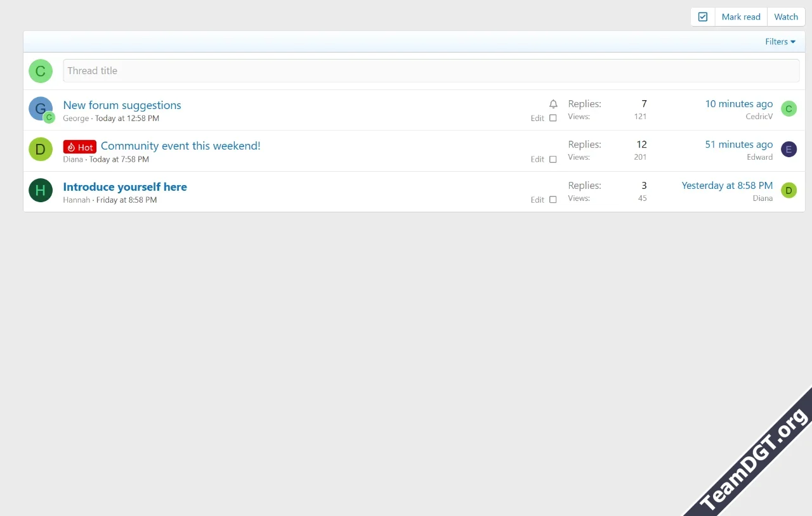Open the Introduce yourself here thread
This screenshot has height=516, width=812.
(x=125, y=187)
